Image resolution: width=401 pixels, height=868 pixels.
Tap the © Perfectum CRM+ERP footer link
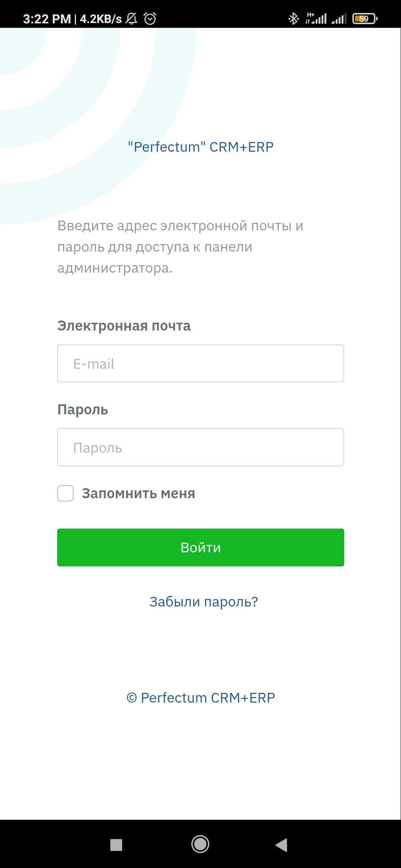pyautogui.click(x=200, y=698)
